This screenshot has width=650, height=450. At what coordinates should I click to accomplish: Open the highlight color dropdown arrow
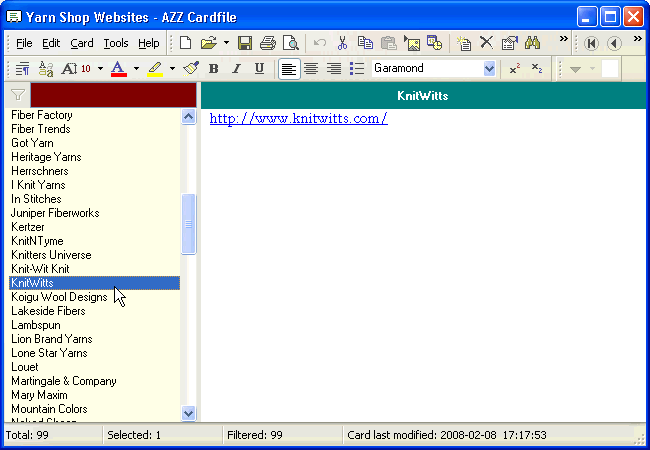point(172,68)
